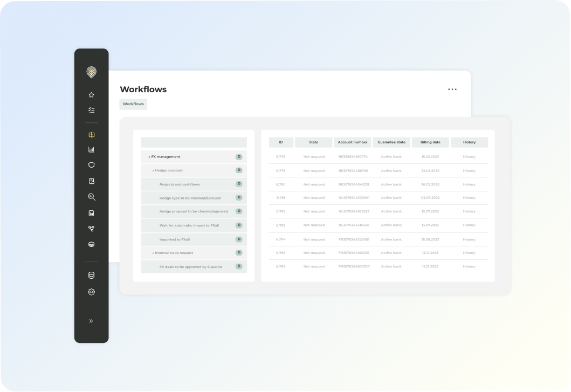Click account number FR3576344023227
Screen dimensions: 571x392
(x=354, y=267)
